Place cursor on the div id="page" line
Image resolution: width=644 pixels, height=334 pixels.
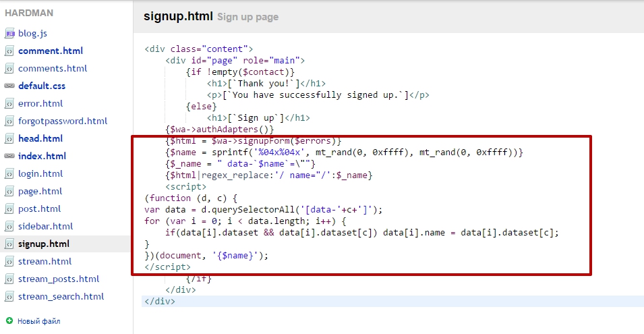coord(235,61)
